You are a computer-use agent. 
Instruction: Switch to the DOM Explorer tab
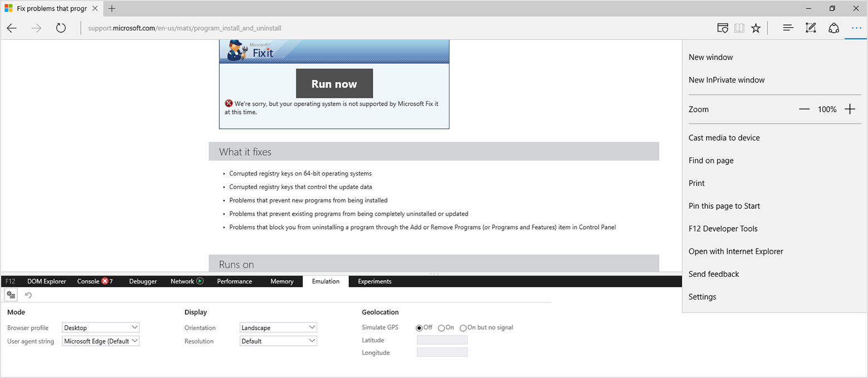coord(47,281)
